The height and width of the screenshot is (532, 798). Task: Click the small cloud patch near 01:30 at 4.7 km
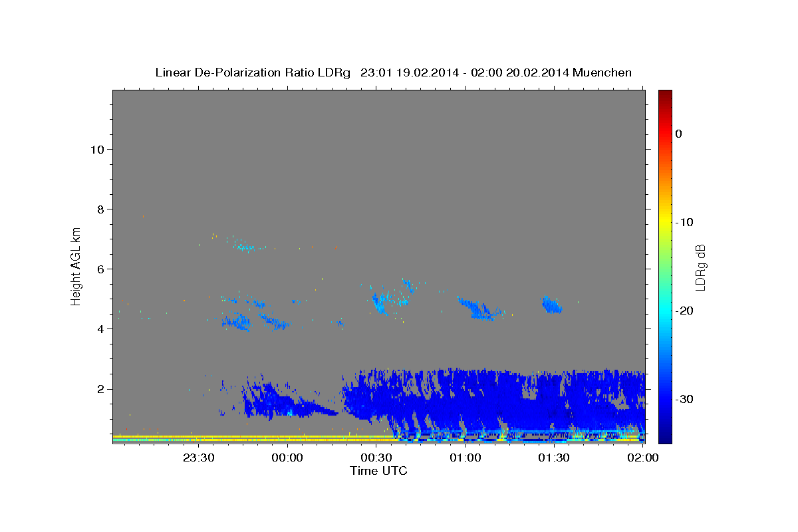pos(551,305)
